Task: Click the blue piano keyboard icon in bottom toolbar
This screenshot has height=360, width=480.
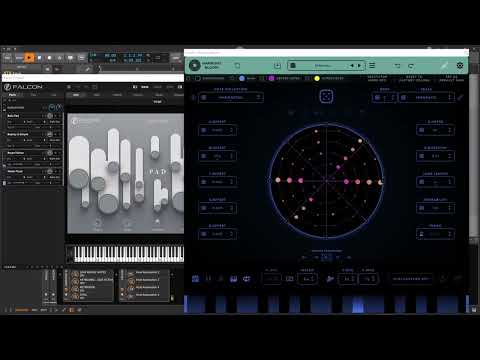Action: click(234, 279)
